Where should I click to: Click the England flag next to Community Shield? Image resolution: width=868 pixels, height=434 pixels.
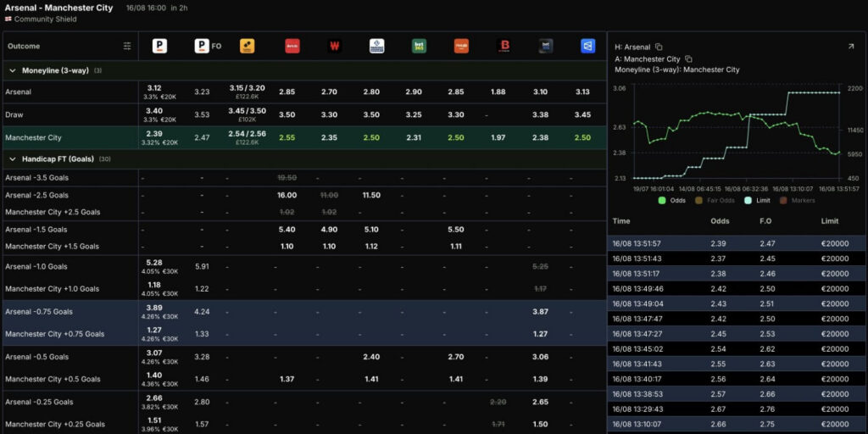(8, 19)
